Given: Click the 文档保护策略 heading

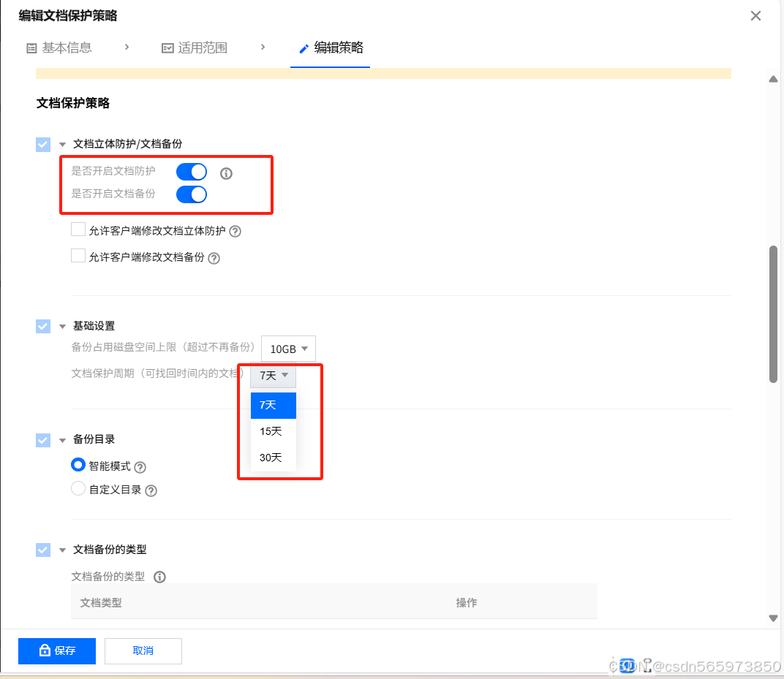Looking at the screenshot, I should [73, 104].
